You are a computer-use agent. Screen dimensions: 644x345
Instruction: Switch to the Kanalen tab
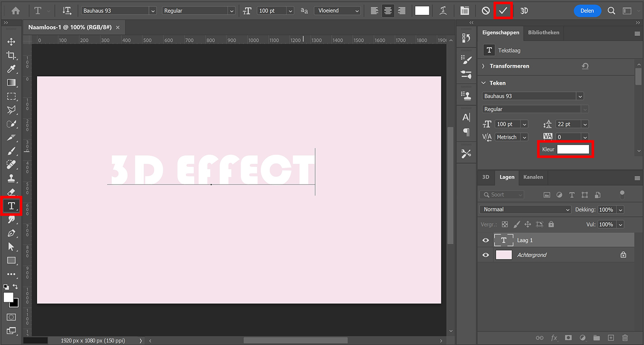533,177
